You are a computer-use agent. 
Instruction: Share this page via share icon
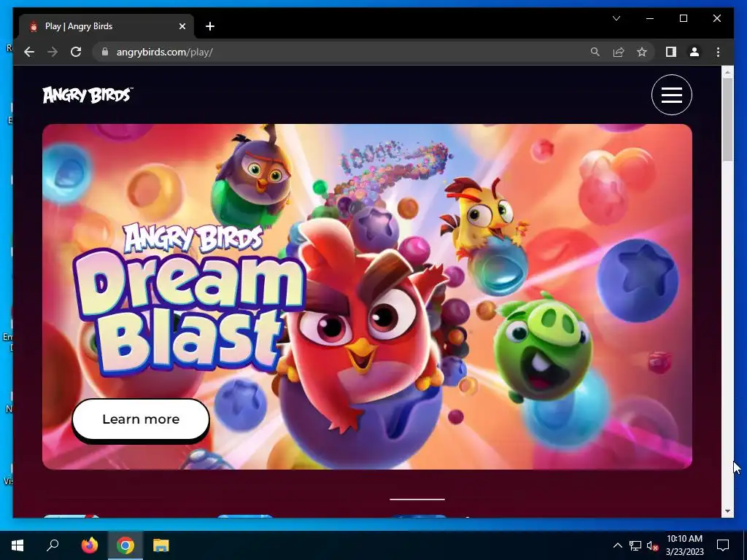click(x=619, y=52)
